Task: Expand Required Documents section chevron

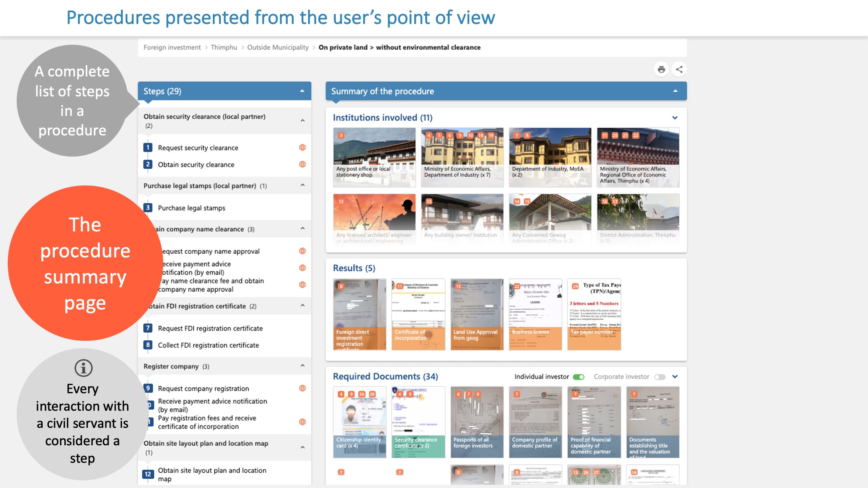Action: coord(675,377)
